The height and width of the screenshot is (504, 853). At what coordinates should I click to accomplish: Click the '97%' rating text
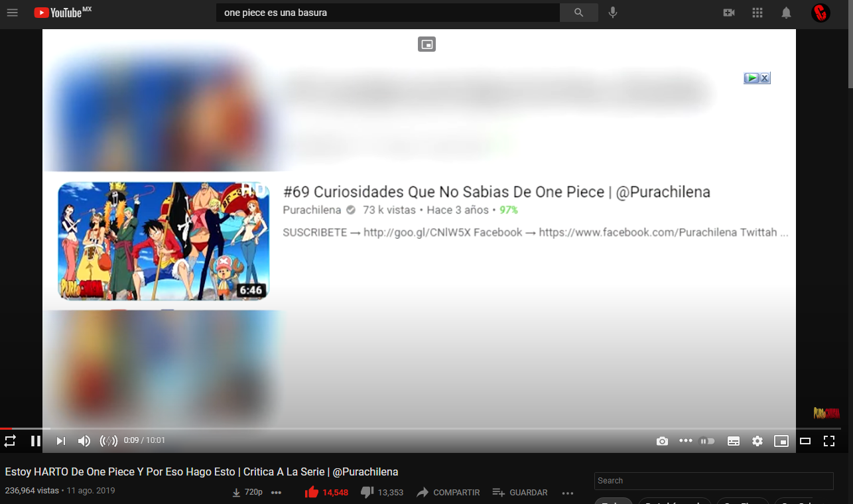(x=509, y=210)
